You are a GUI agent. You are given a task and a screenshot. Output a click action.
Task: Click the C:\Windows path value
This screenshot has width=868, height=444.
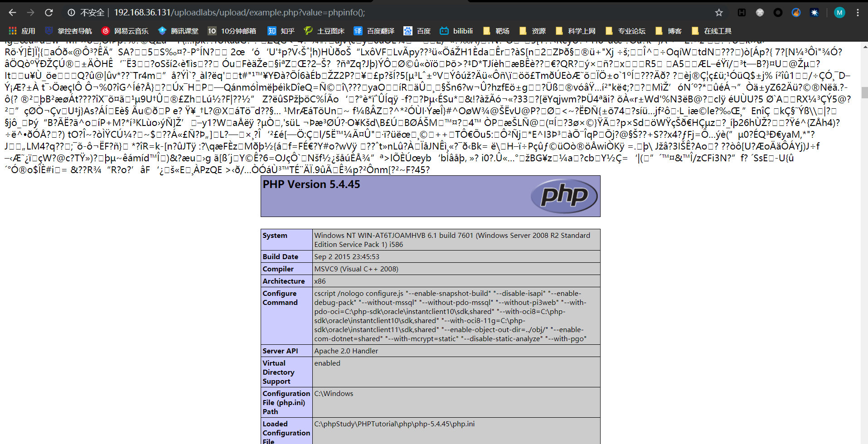click(x=334, y=393)
